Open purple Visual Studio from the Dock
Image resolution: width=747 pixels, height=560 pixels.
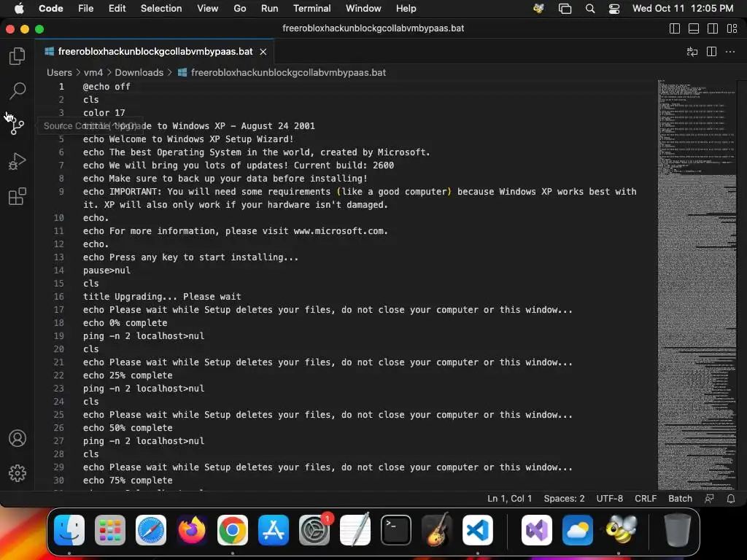pyautogui.click(x=537, y=530)
